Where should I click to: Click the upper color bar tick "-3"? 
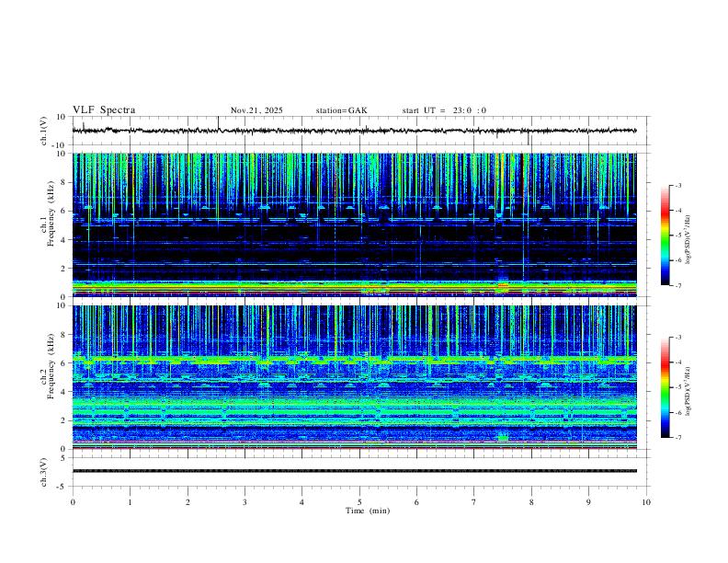[678, 185]
